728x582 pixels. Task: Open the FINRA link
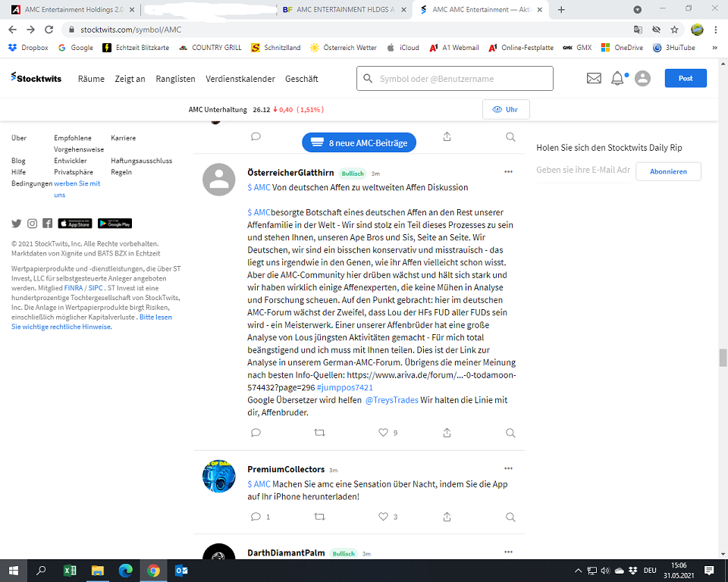tap(74, 288)
